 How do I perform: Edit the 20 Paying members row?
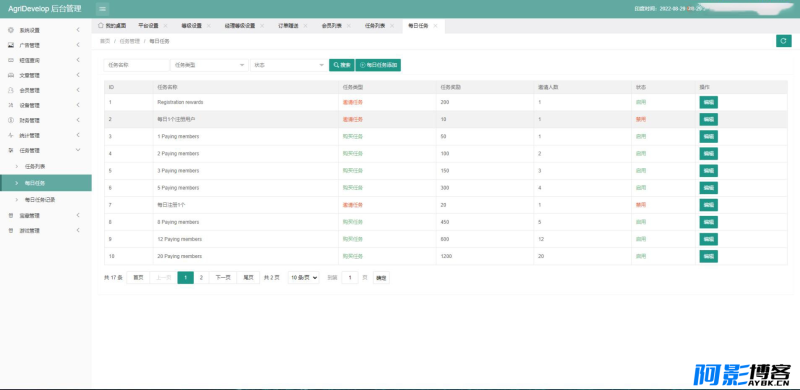tap(708, 256)
